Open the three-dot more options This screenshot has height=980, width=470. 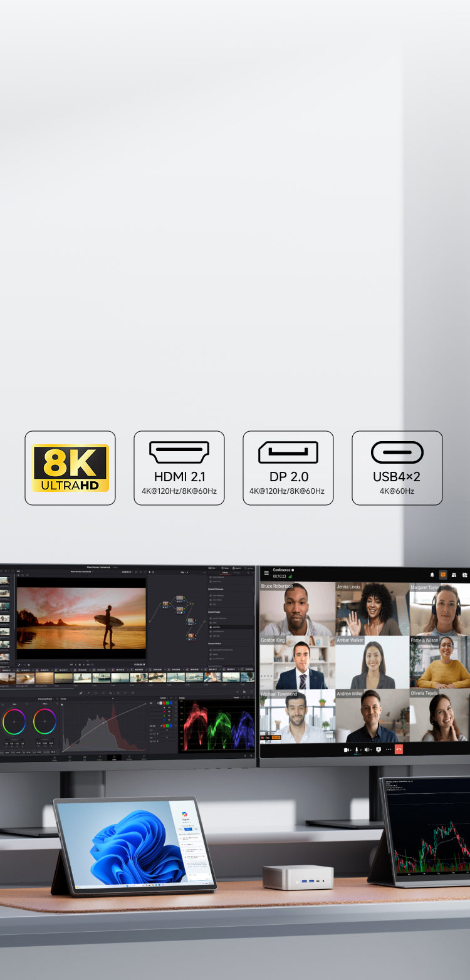click(389, 749)
